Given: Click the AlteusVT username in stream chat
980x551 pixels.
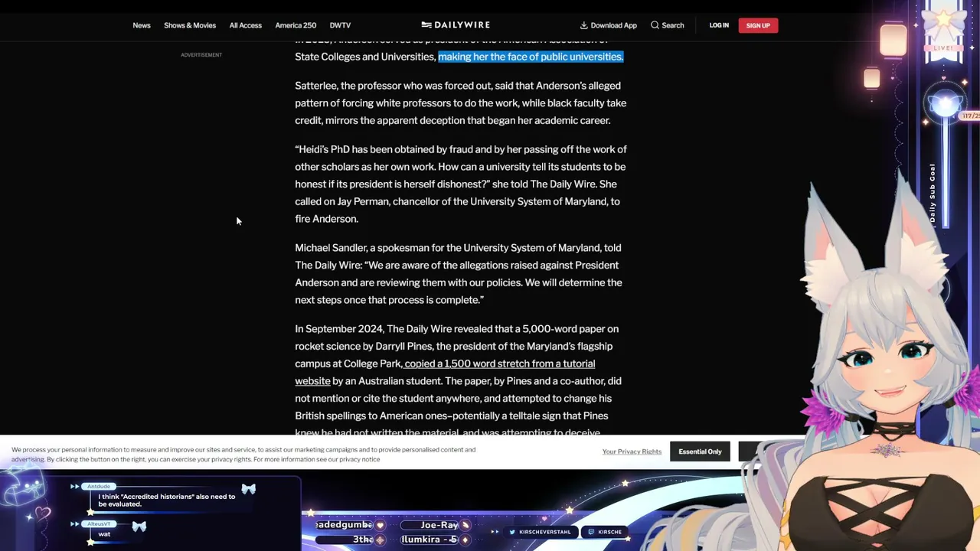Looking at the screenshot, I should coord(99,524).
